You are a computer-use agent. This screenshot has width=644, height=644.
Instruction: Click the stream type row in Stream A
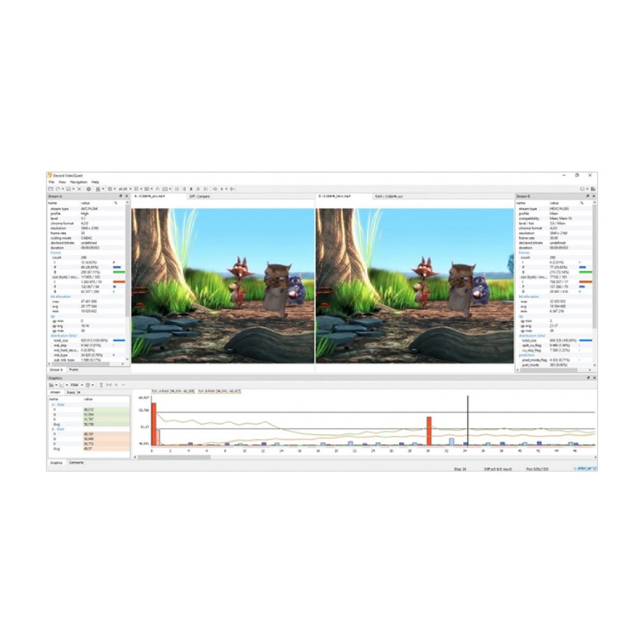tap(86, 209)
